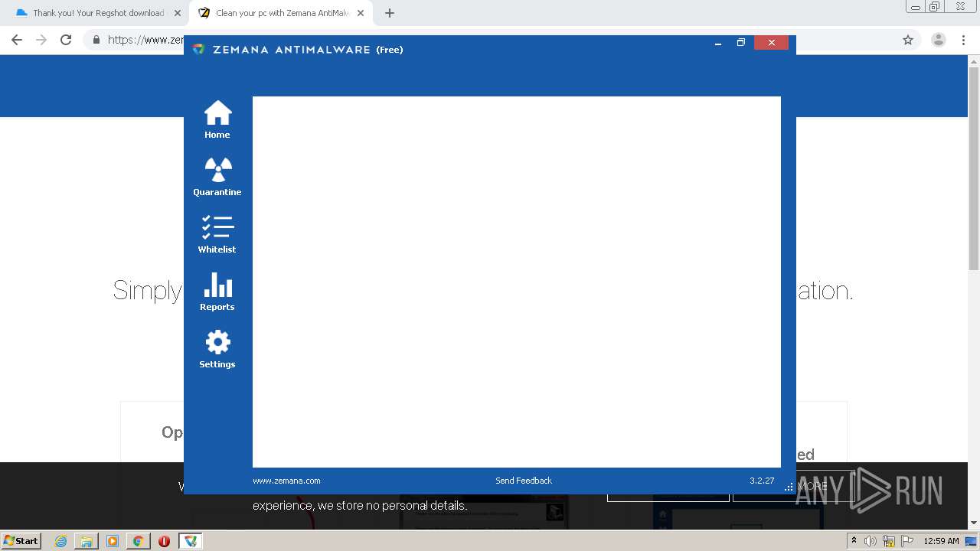Reload the Chrome page
Screen dimensions: 980x551
66,40
